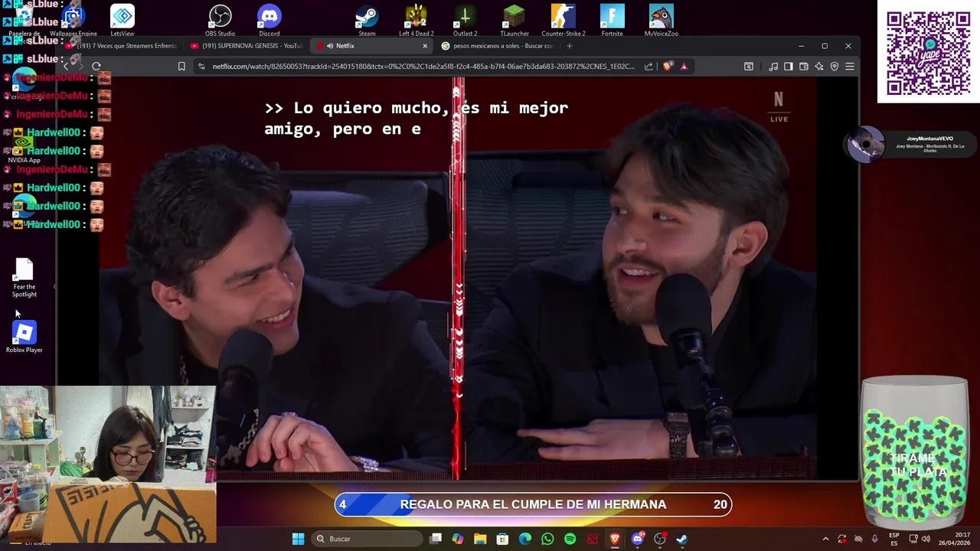Open Brave Wallet icon
Image resolution: width=980 pixels, height=551 pixels.
pyautogui.click(x=804, y=67)
